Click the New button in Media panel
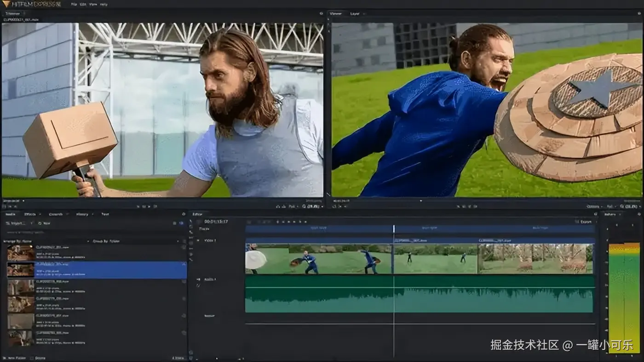This screenshot has width=644, height=362. click(44, 223)
